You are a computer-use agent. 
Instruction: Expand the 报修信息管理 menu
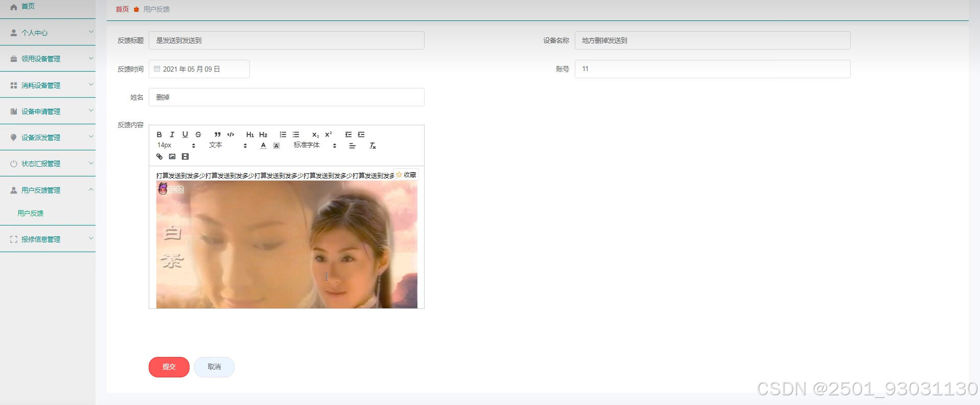(48, 239)
